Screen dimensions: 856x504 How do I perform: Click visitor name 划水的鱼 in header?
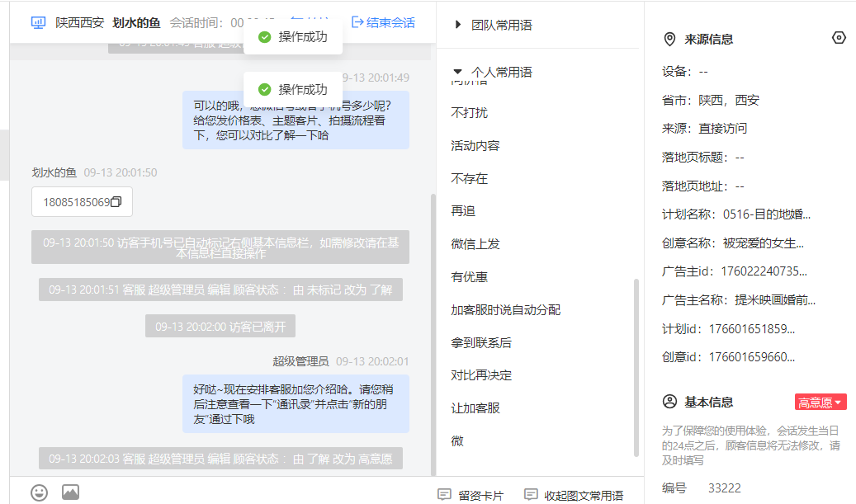tap(136, 23)
